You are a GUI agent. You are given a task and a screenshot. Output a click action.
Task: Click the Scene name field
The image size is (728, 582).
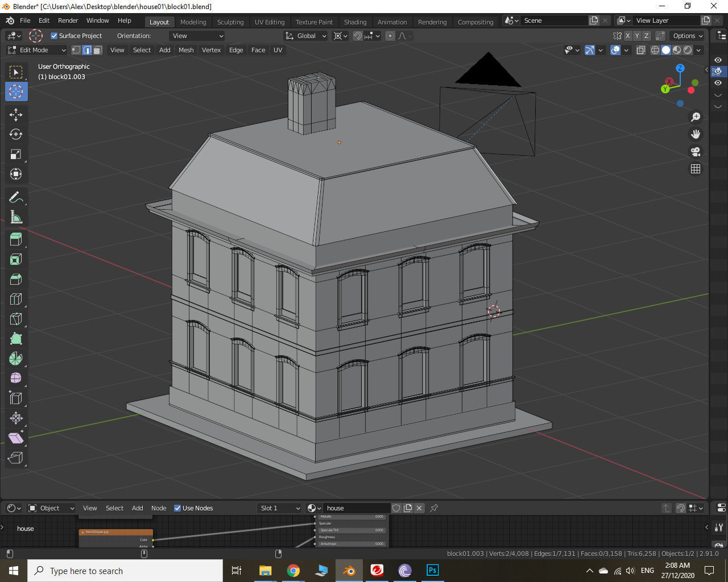pos(554,20)
